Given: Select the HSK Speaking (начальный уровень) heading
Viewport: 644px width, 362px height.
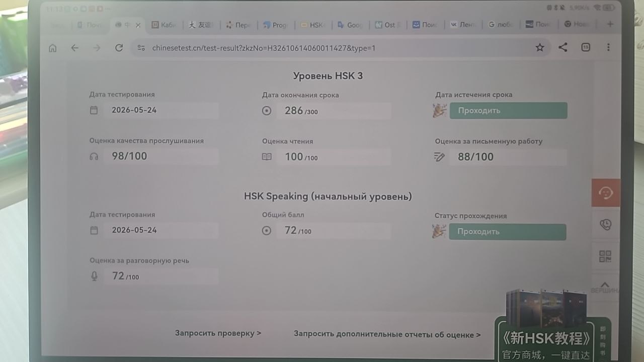Looking at the screenshot, I should (x=328, y=197).
